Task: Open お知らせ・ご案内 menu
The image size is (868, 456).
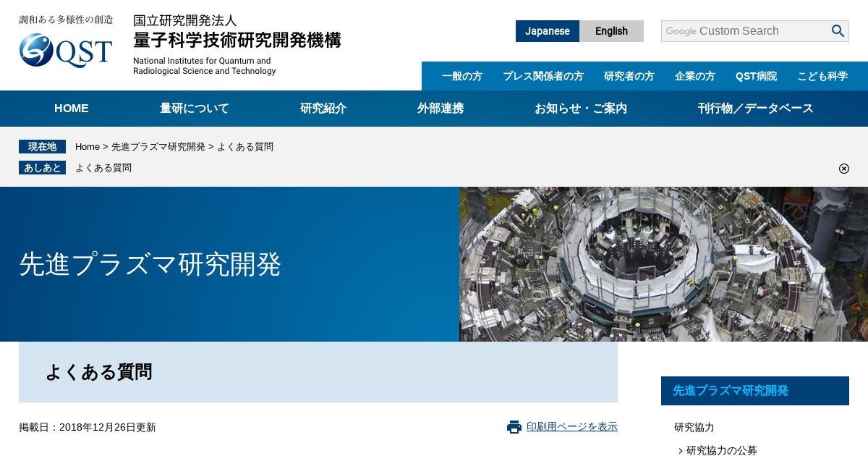Action: coord(581,109)
